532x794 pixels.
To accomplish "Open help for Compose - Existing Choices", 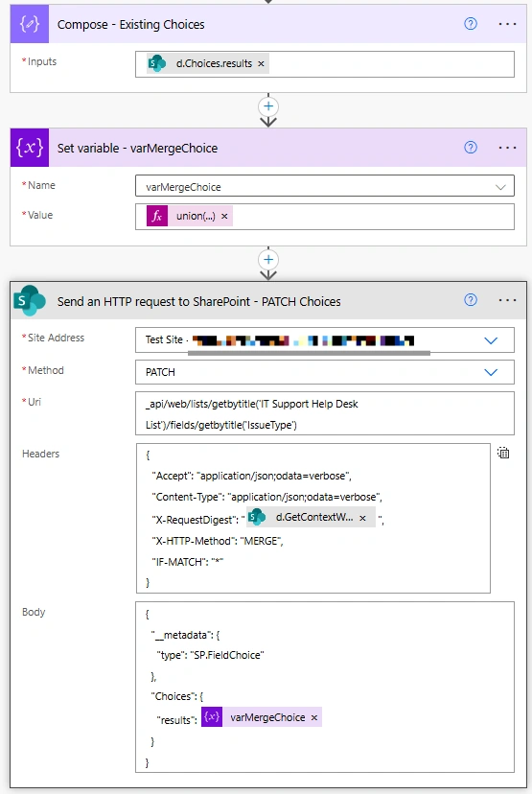I will [471, 24].
